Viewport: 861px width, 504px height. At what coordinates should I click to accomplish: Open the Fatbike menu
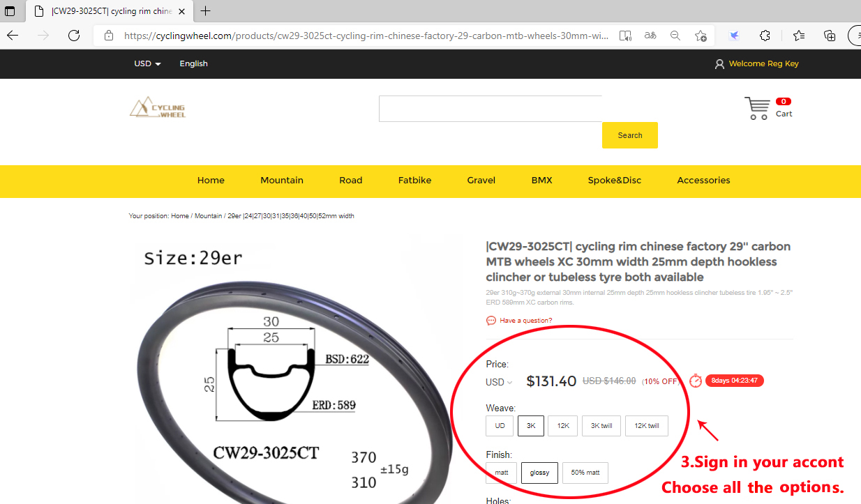414,181
